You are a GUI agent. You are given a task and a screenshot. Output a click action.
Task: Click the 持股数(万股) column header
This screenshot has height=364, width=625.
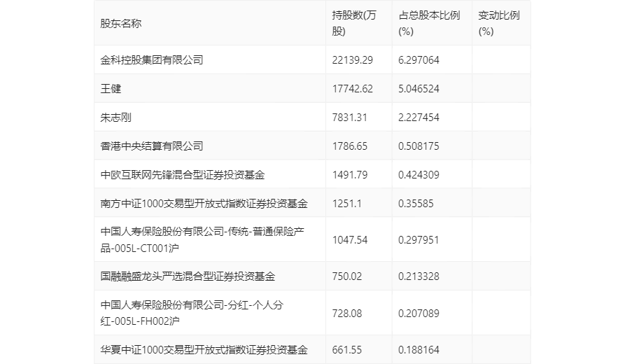pos(354,23)
